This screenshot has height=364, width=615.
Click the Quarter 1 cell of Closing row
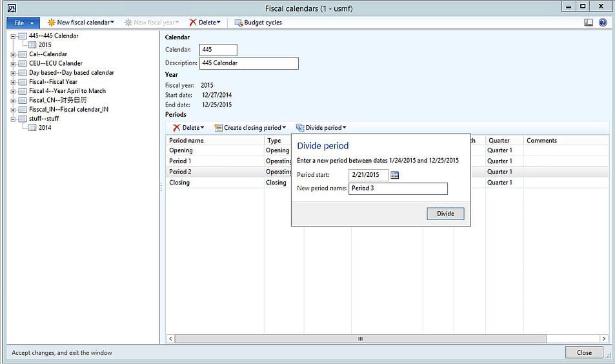505,183
